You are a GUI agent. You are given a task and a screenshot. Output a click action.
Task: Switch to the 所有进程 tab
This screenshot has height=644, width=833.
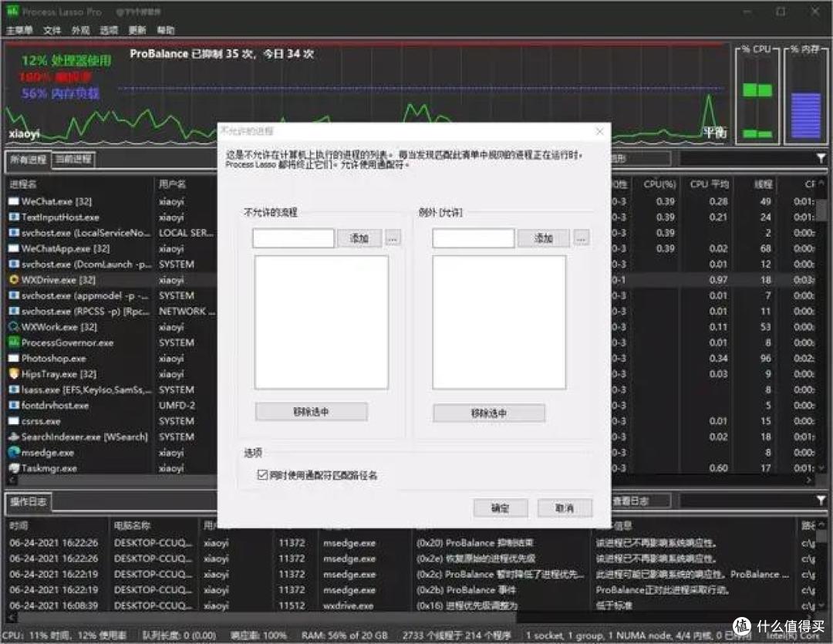click(x=29, y=160)
